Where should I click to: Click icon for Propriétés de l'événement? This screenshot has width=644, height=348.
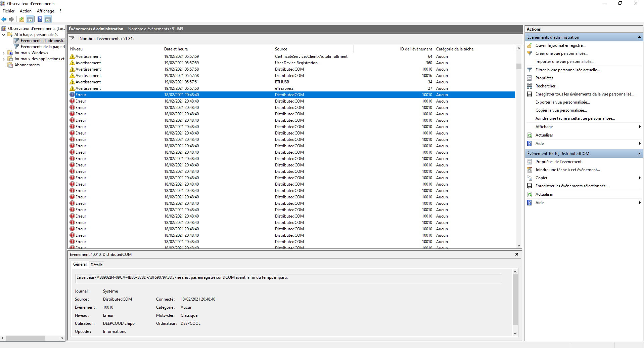click(x=530, y=162)
